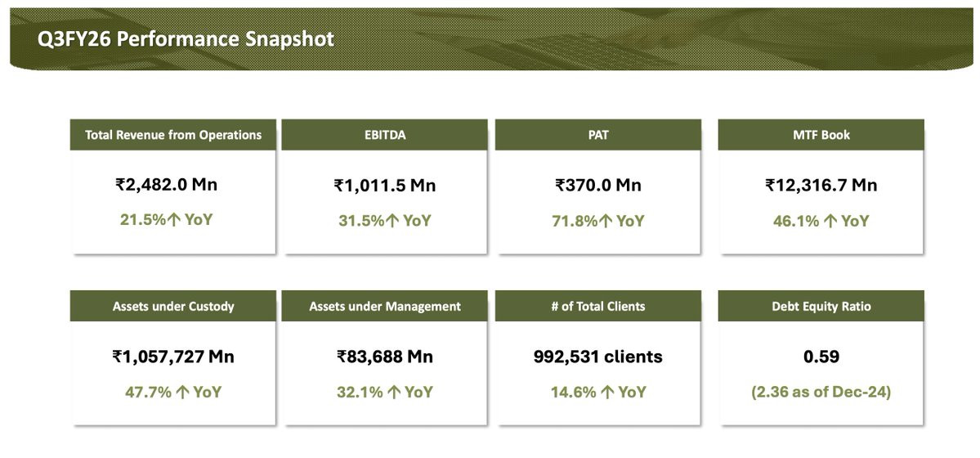Click the Debt Equity Ratio header

[821, 307]
